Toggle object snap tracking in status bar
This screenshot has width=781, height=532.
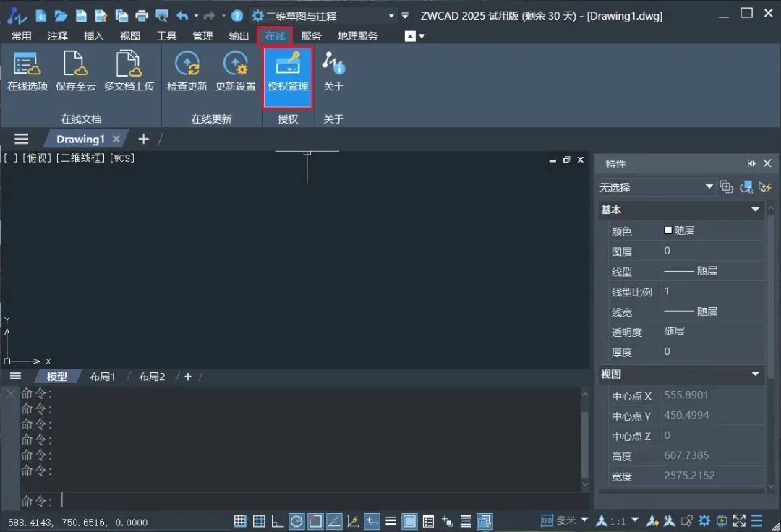pyautogui.click(x=333, y=521)
